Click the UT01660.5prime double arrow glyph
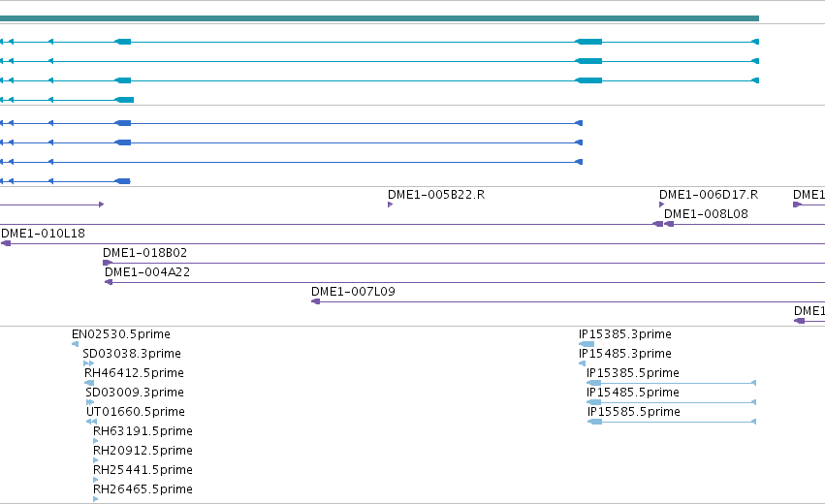The width and height of the screenshot is (825, 504). (x=91, y=422)
